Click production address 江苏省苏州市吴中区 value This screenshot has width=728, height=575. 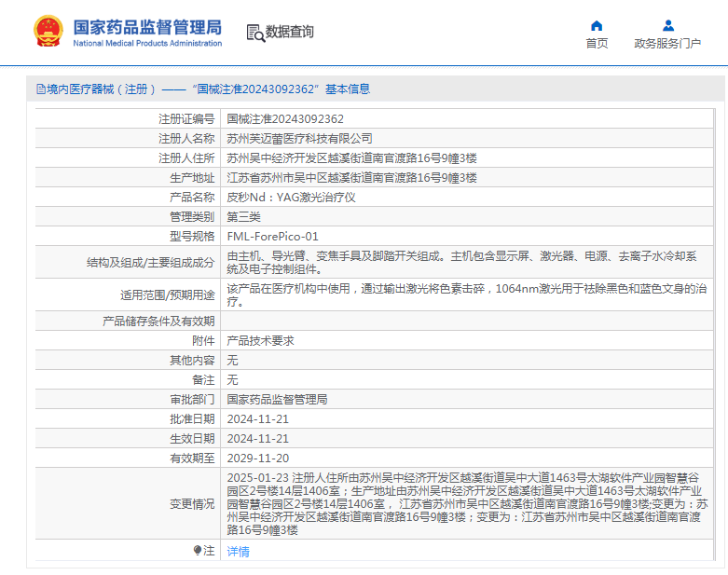click(351, 178)
